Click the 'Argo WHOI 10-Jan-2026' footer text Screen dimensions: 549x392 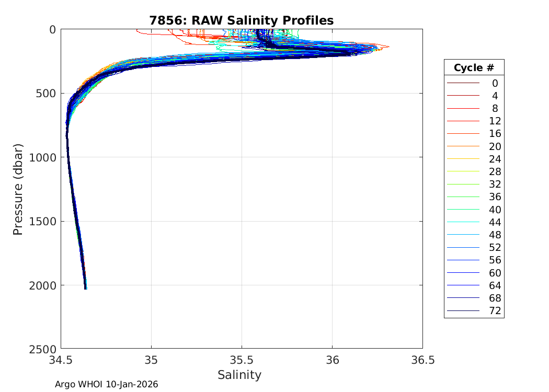107,384
